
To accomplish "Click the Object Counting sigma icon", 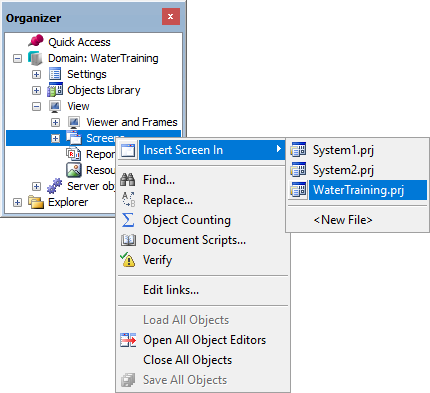I will (x=128, y=220).
